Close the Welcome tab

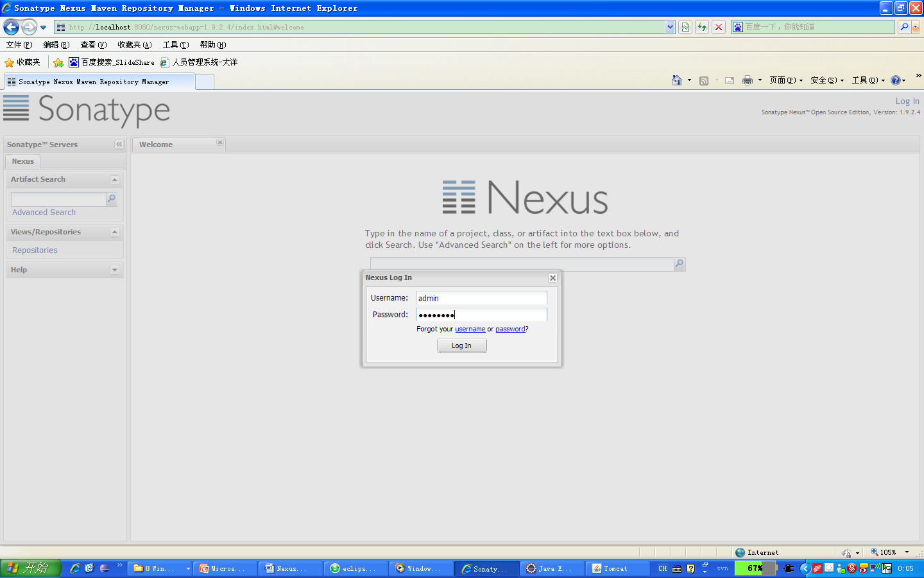click(219, 143)
